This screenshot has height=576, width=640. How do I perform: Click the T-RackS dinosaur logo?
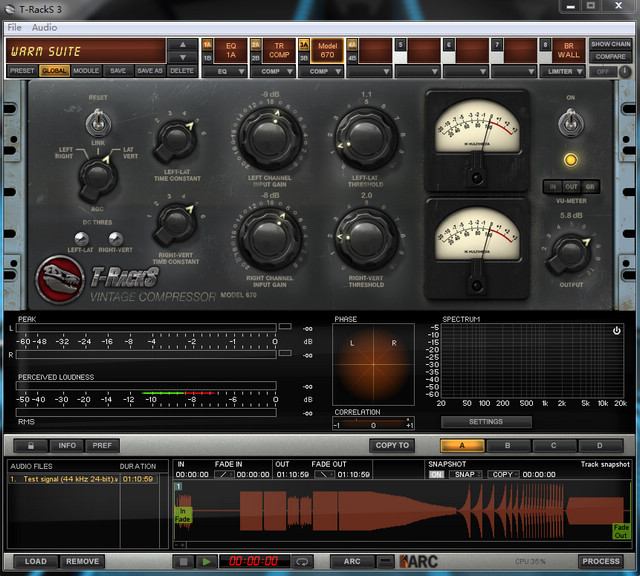click(x=60, y=280)
